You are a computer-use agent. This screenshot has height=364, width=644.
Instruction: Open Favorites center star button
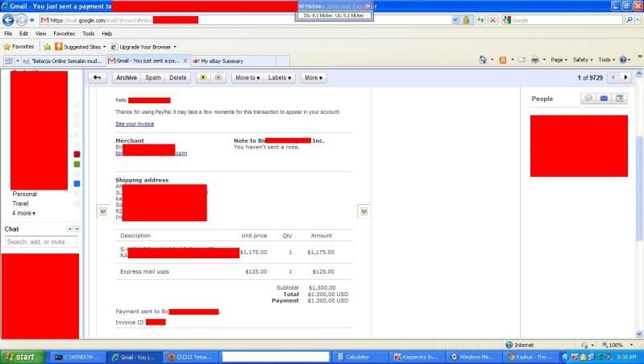click(19, 47)
